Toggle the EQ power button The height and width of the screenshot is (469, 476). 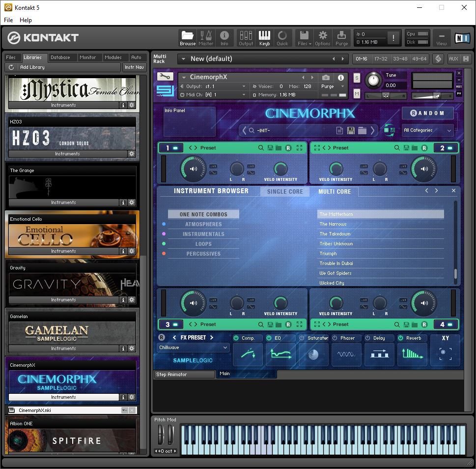[x=269, y=338]
